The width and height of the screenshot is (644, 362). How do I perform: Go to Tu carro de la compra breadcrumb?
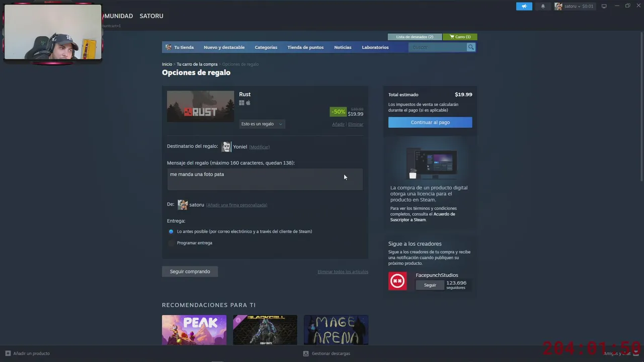pos(197,64)
